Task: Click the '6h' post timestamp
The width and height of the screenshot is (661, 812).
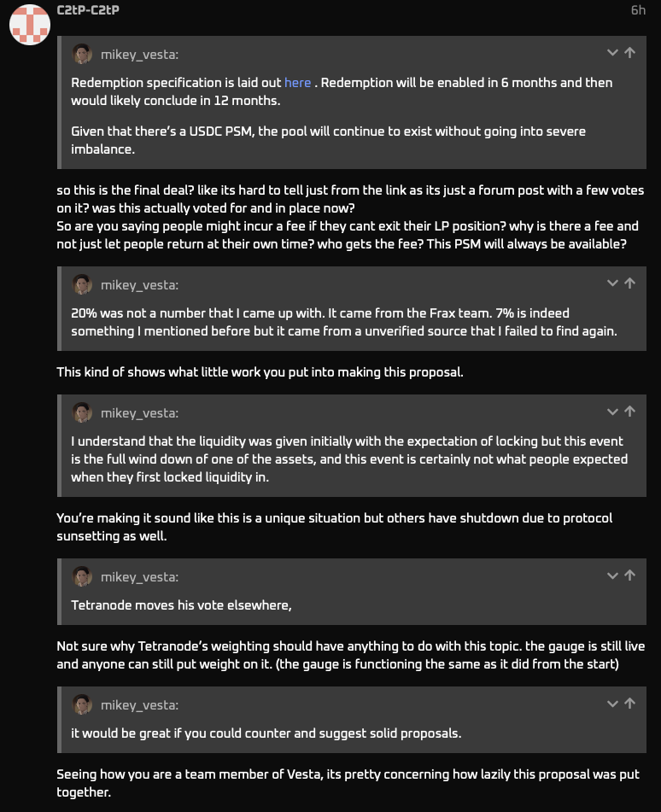Action: (638, 10)
